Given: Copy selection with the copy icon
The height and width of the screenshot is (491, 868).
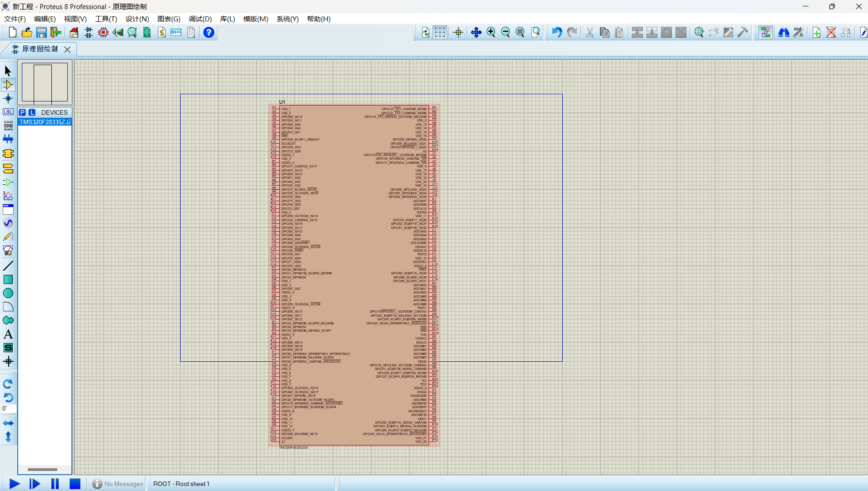Looking at the screenshot, I should (605, 32).
